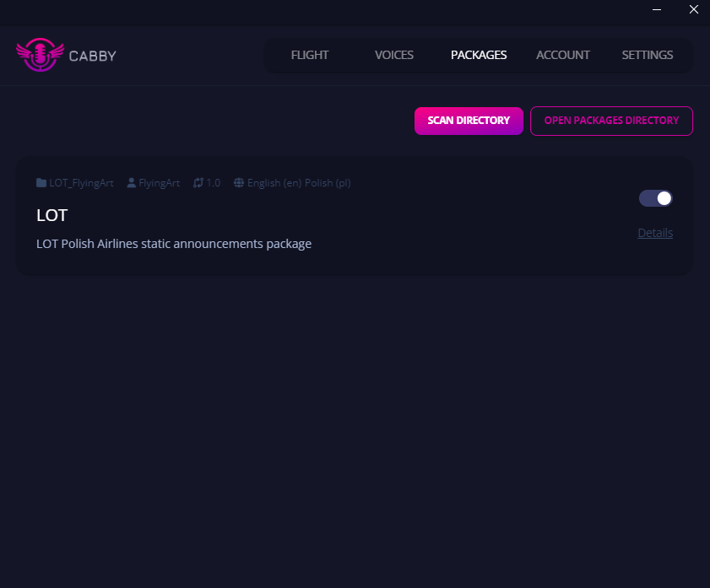Click the English (en) Polish (pl) text
The height and width of the screenshot is (588, 710).
299,183
